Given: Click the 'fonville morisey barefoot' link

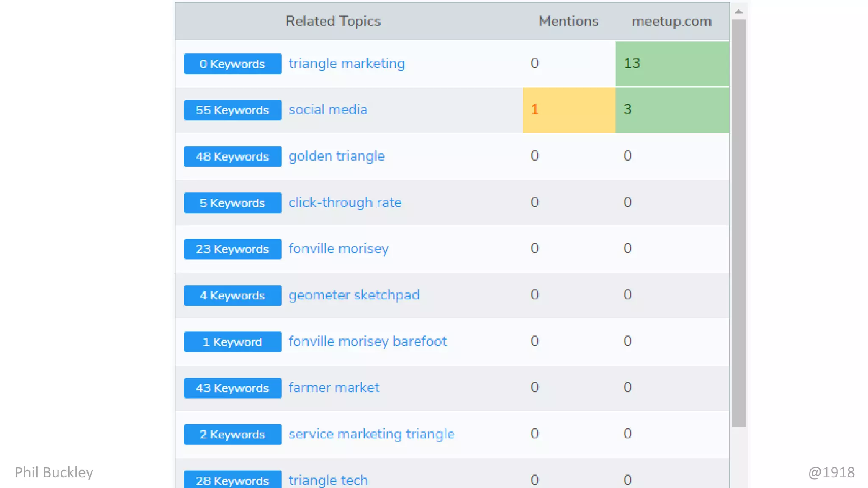Looking at the screenshot, I should pyautogui.click(x=367, y=341).
